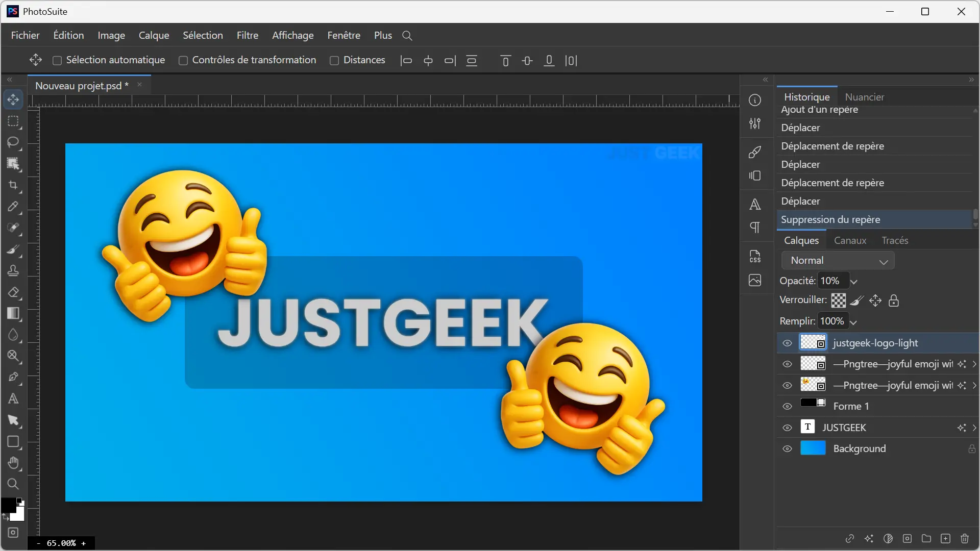Select the Gradient tool

click(13, 314)
